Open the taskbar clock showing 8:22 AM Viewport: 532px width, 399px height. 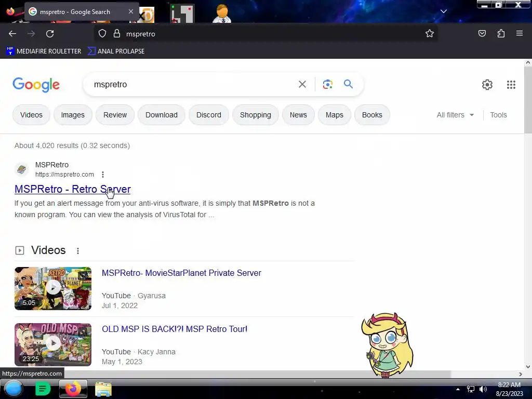tap(509, 389)
